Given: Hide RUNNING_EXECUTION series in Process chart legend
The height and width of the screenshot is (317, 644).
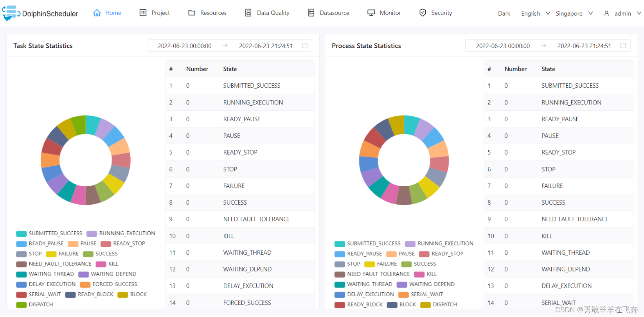Looking at the screenshot, I should coord(410,244).
